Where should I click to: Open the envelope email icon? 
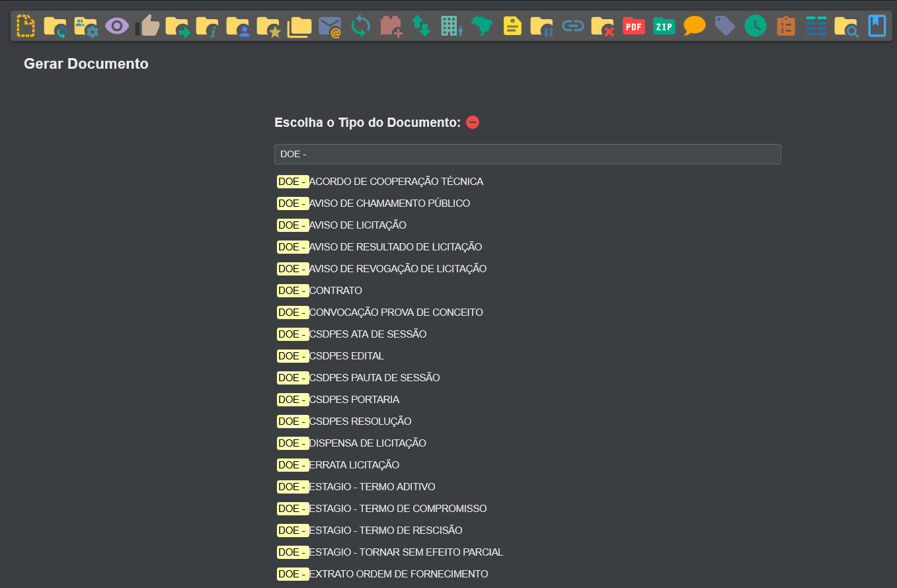coord(329,26)
